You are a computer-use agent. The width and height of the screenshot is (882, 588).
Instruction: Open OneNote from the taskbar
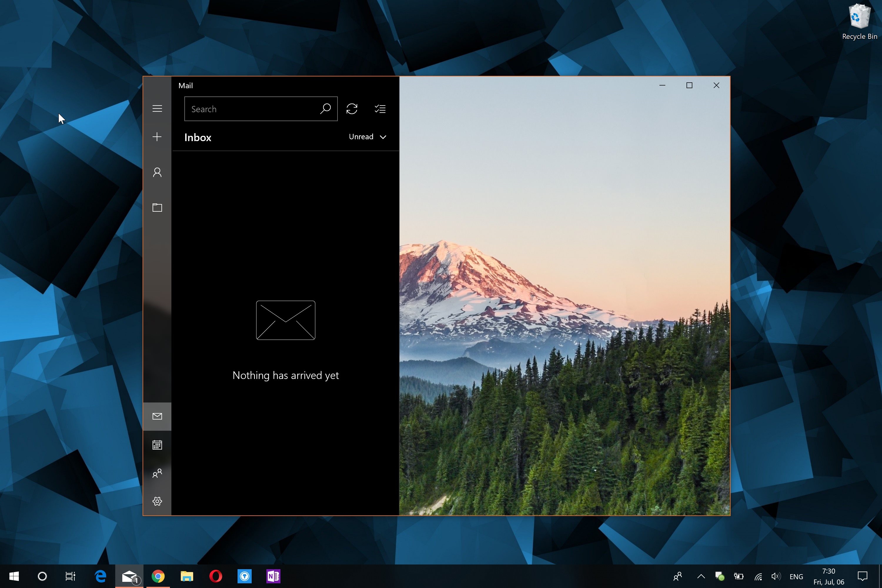coord(273,576)
